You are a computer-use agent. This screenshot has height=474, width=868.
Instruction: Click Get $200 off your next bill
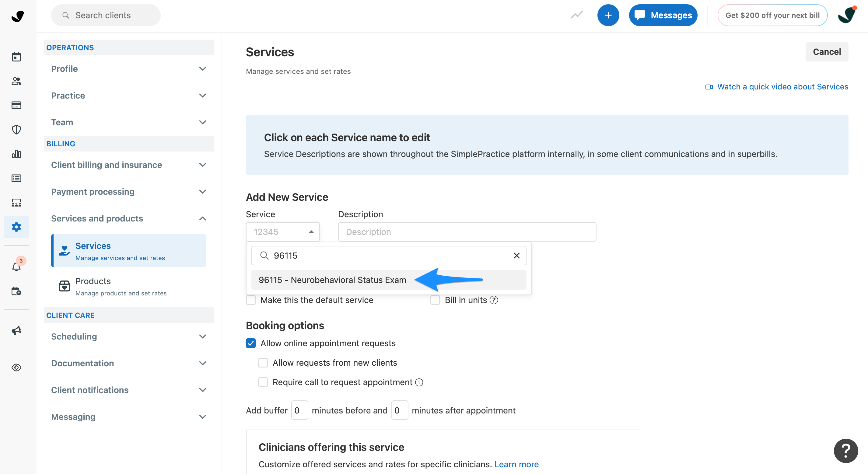tap(772, 15)
